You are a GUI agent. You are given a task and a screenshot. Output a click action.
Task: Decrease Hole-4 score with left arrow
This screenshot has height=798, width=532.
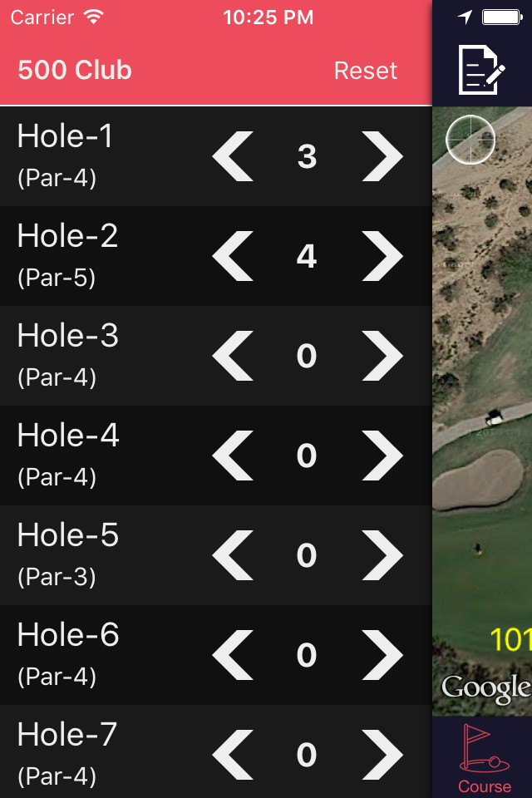click(x=233, y=456)
